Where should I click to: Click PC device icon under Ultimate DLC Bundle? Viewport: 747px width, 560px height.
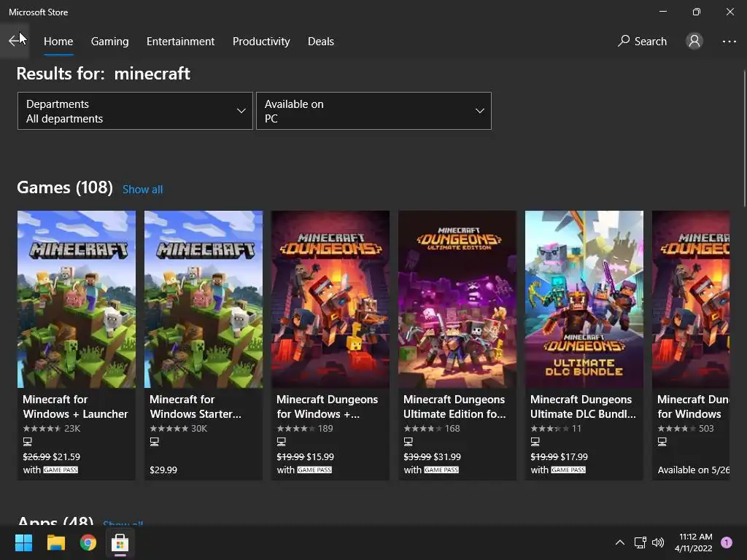(535, 442)
